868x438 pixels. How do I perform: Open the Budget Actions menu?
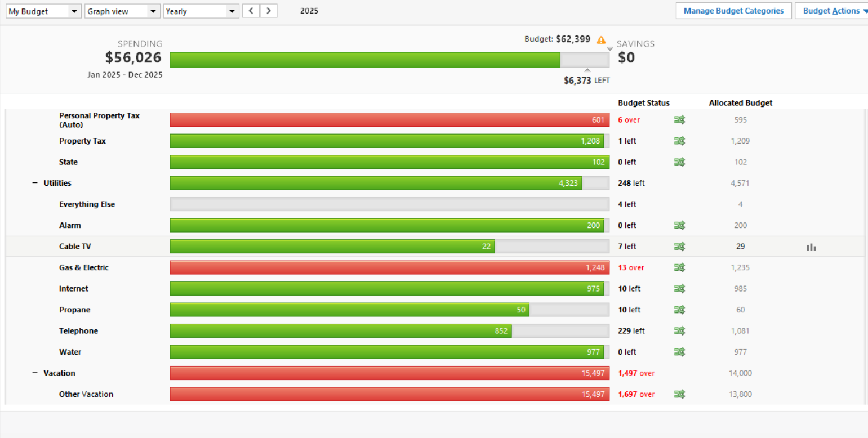coord(832,11)
